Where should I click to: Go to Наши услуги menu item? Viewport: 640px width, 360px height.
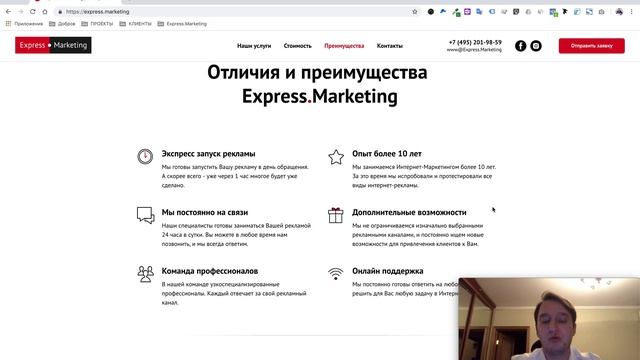coord(254,46)
